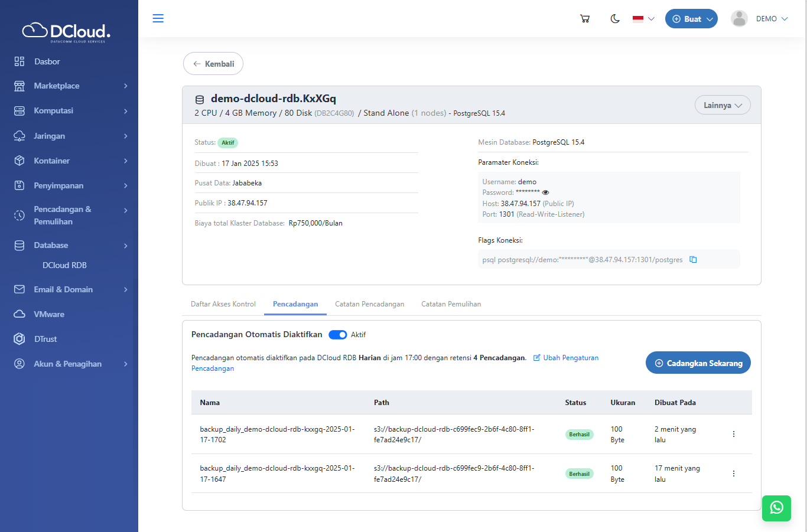Go back with the Kembali button

click(213, 64)
